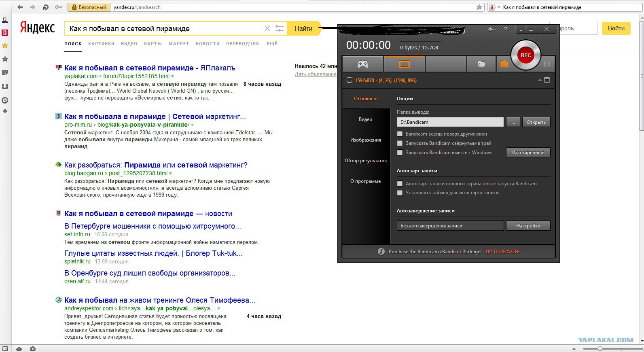Select Bandicam screen rectangle recording mode
The width and height of the screenshot is (644, 352).
point(405,64)
